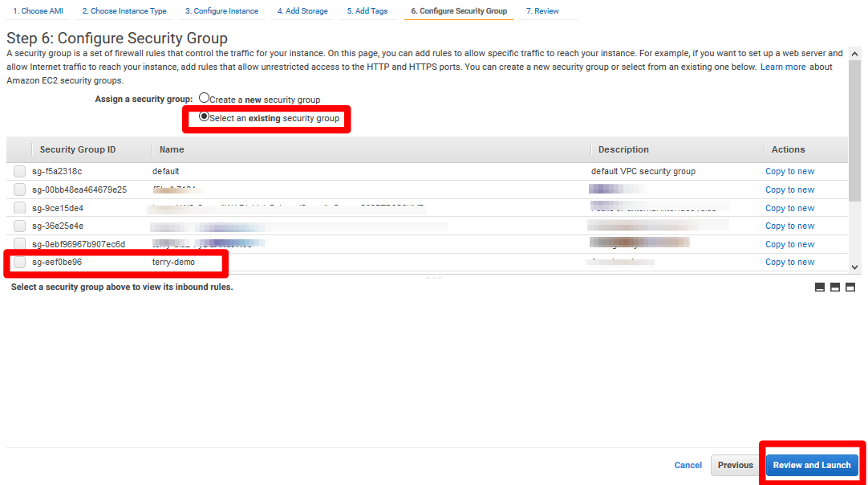Tick checkbox for sg-00bb48ea464679e25

[x=19, y=190]
